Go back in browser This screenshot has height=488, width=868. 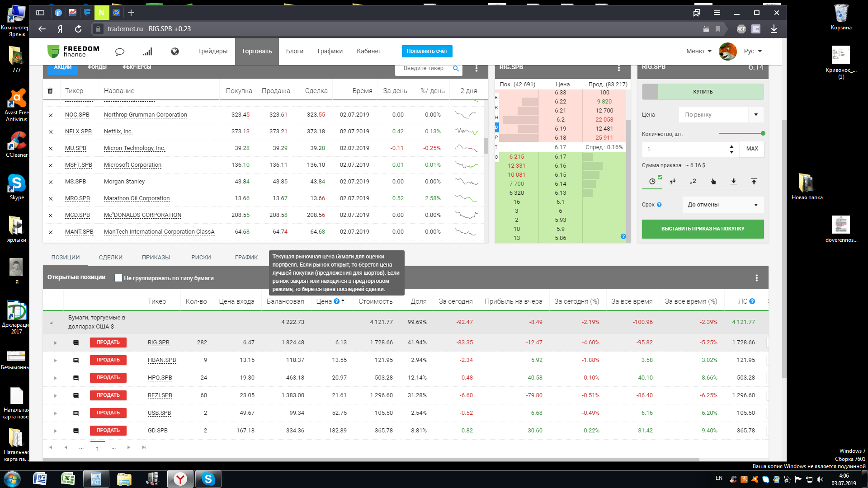click(x=42, y=29)
